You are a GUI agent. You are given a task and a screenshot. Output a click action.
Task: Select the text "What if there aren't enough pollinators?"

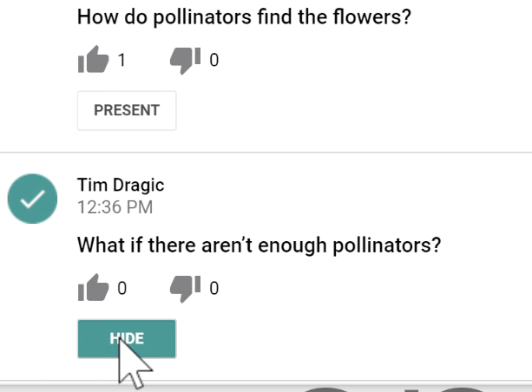[x=259, y=245]
